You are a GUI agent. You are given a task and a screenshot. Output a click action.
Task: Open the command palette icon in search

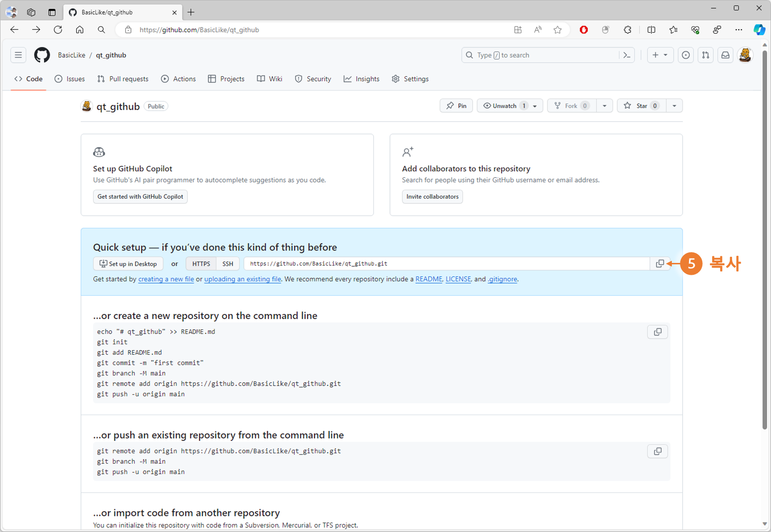[x=627, y=55]
